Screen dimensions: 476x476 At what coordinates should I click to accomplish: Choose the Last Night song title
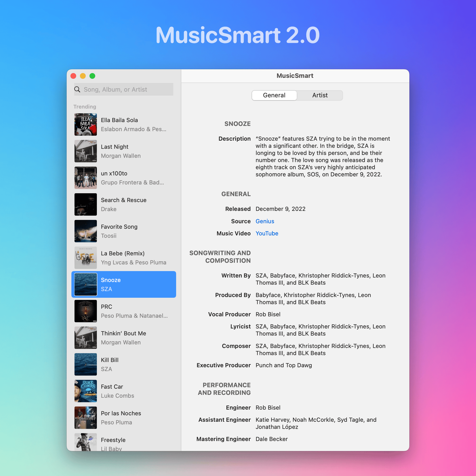click(x=114, y=147)
